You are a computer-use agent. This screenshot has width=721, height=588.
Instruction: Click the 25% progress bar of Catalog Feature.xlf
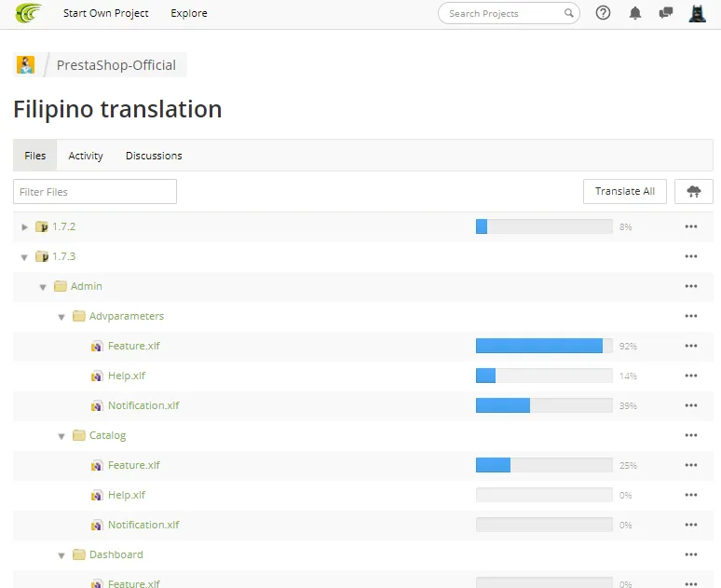tap(544, 465)
